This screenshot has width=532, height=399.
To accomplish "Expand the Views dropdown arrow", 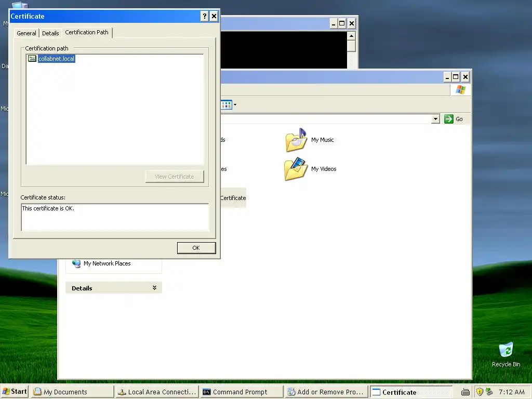I will [x=235, y=105].
